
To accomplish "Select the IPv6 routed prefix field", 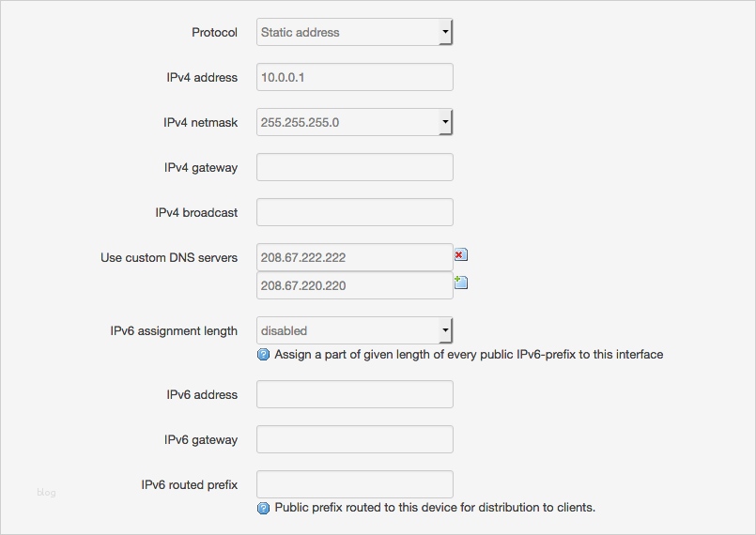I will tap(354, 484).
